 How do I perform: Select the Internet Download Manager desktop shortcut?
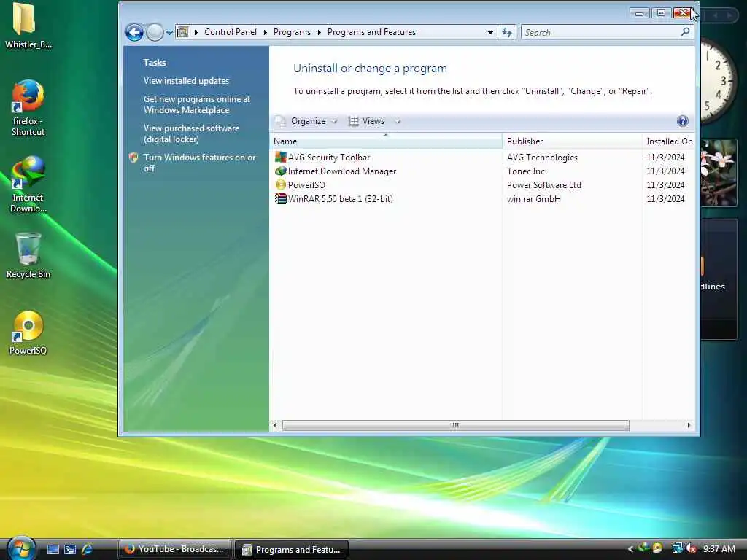click(28, 184)
